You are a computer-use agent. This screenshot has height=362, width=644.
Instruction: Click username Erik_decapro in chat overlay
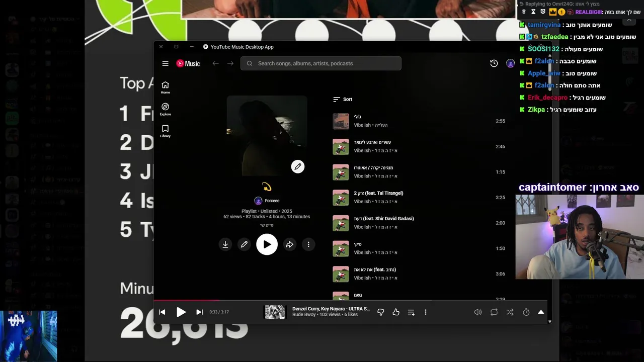point(547,98)
